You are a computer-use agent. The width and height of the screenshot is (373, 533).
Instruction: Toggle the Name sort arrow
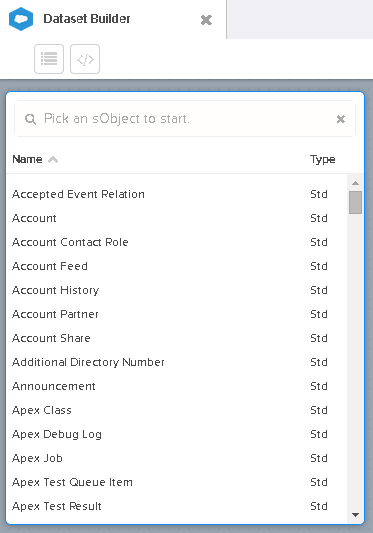(53, 159)
